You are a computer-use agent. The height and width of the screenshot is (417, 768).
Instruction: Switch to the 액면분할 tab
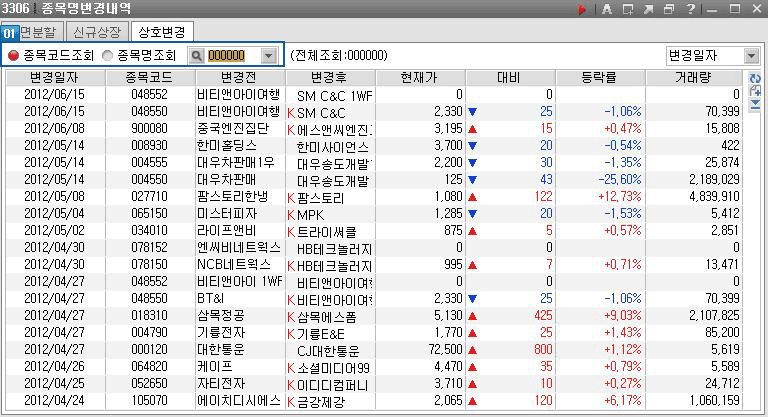tap(38, 32)
